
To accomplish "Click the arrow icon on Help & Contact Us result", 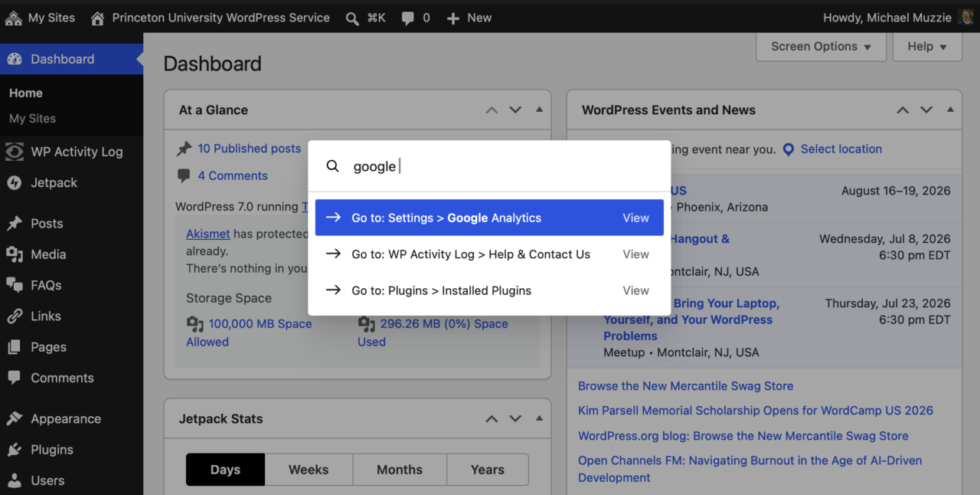I will tap(333, 254).
